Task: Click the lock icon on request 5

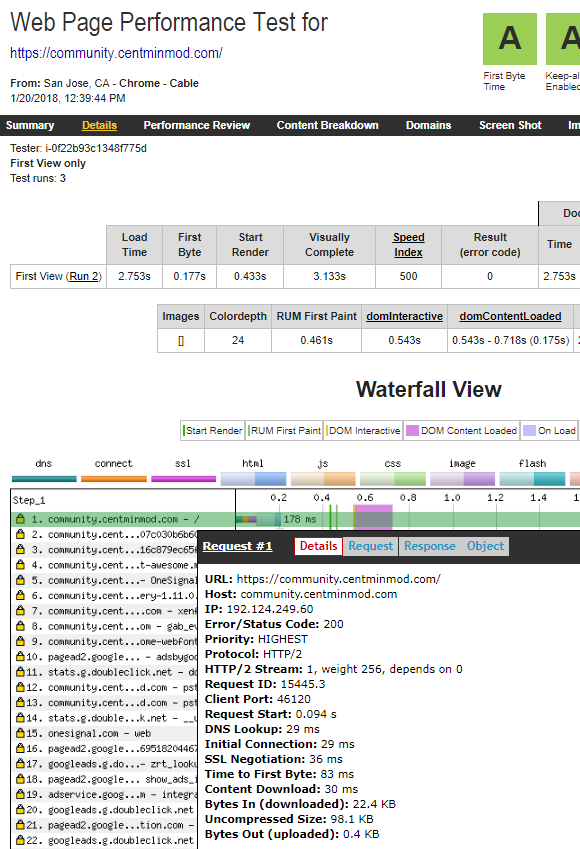Action: click(x=20, y=580)
